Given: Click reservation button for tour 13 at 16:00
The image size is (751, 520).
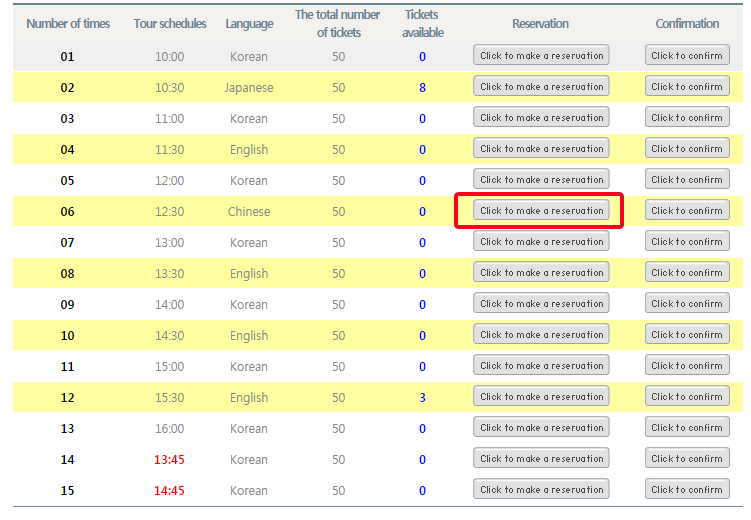Looking at the screenshot, I should (541, 427).
